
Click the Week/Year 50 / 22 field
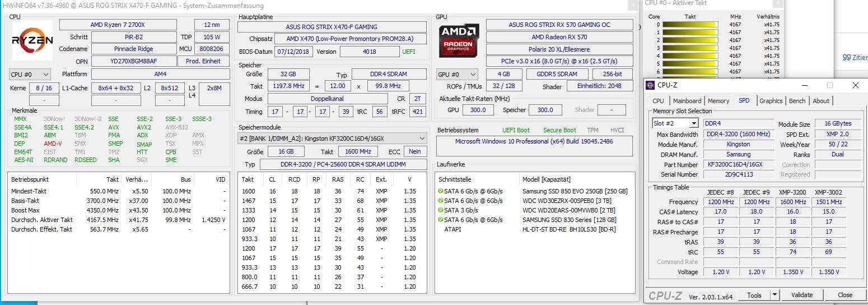point(837,145)
